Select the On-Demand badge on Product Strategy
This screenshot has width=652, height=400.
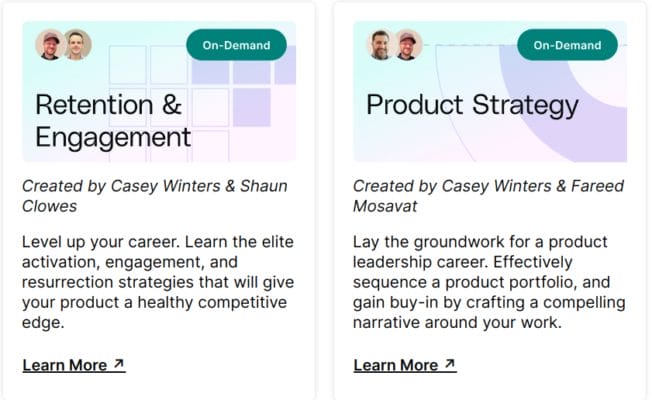tap(567, 45)
